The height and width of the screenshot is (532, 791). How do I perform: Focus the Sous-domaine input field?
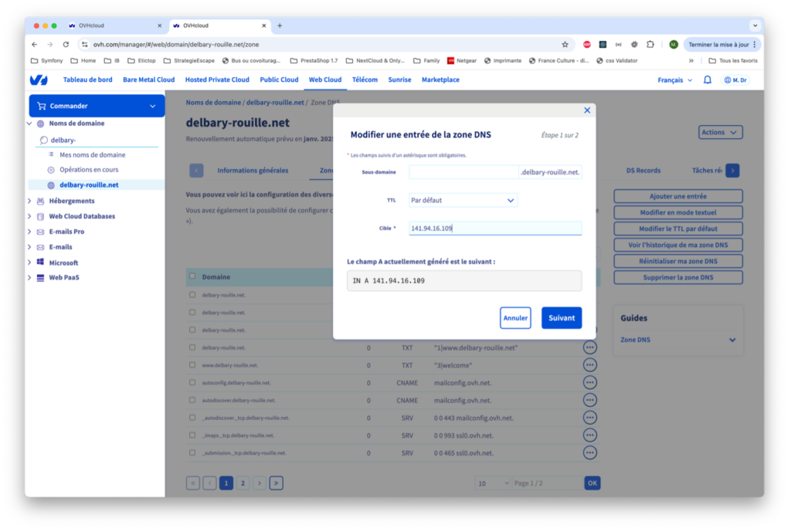tap(463, 172)
